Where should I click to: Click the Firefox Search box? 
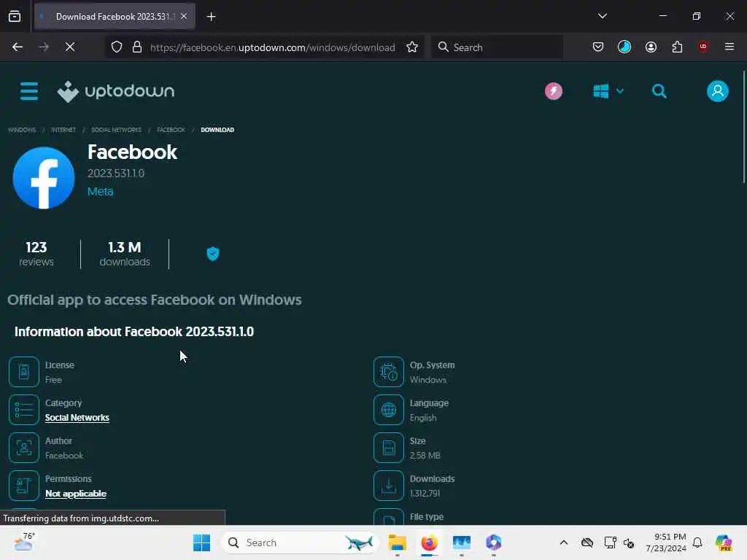497,47
